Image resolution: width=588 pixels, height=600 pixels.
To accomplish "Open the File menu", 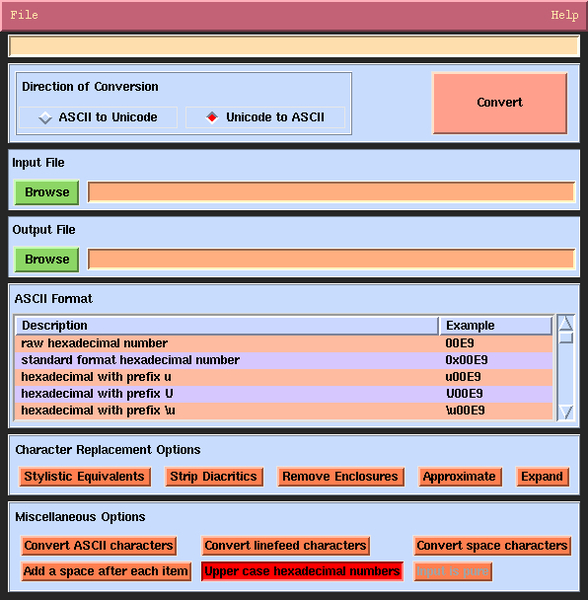I will tap(24, 15).
